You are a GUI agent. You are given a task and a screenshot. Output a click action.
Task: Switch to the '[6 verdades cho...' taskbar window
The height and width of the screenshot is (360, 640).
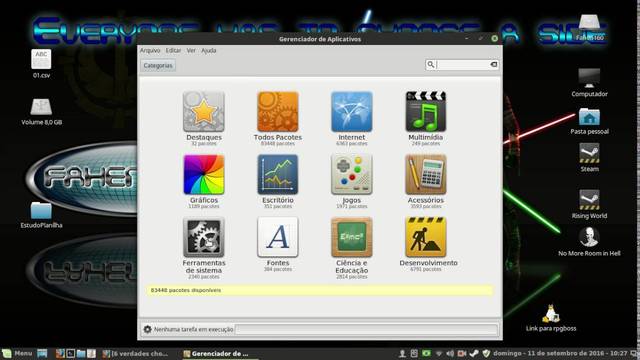coord(135,354)
